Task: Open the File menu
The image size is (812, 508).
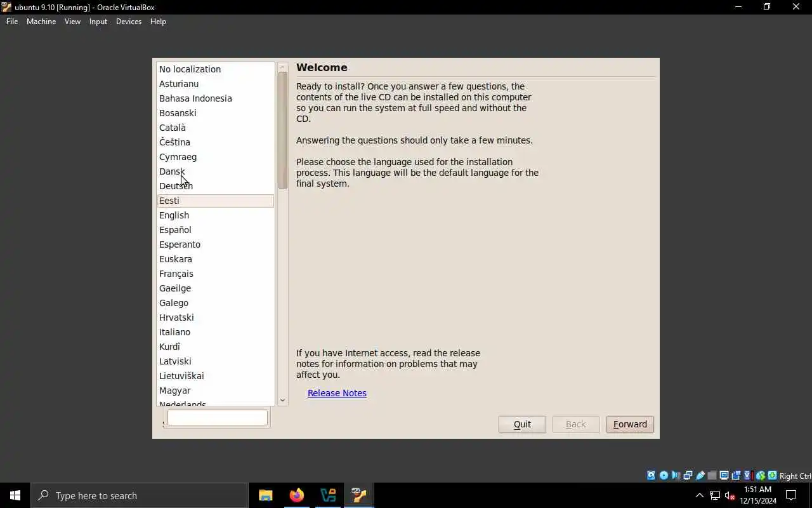Action: (x=12, y=21)
